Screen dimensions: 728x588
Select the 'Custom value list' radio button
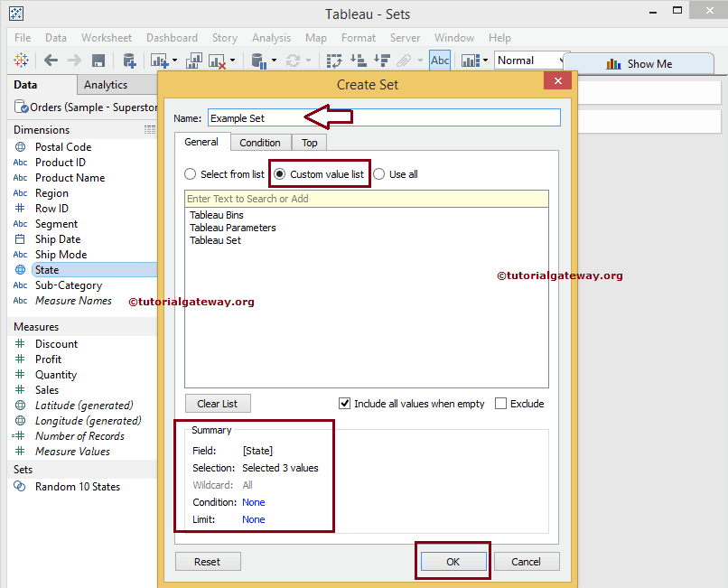click(x=279, y=174)
